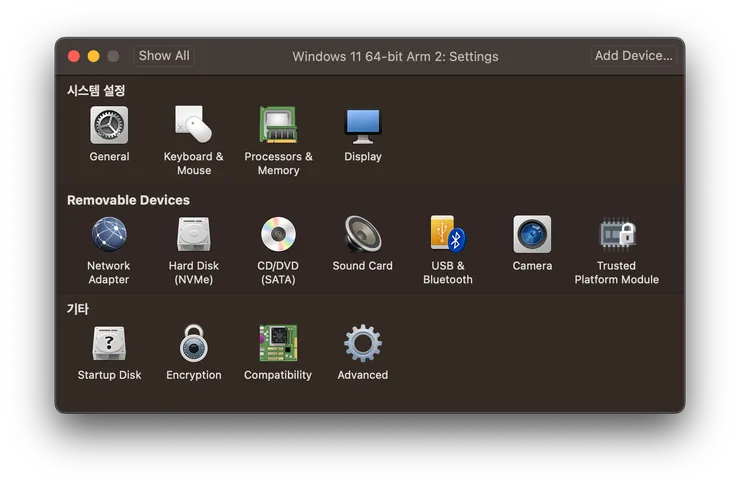Screen dimensions: 740x486
Task: Open Keyboard & Mouse settings
Action: coord(193,124)
